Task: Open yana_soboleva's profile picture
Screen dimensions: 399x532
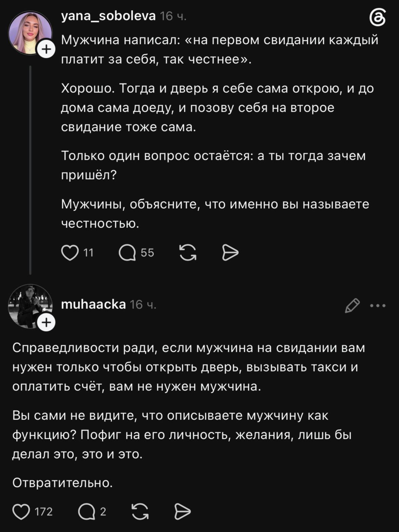Action: [30, 33]
